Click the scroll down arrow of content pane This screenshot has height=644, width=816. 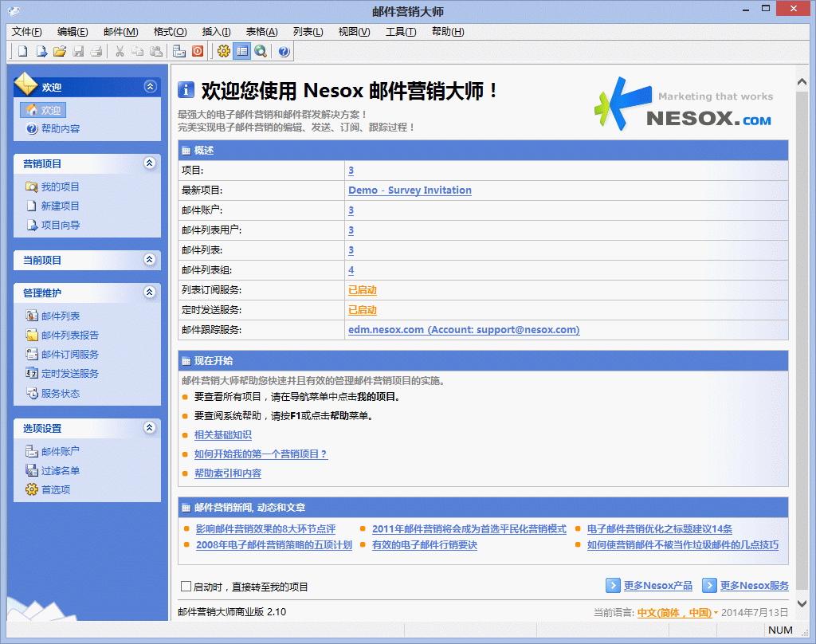tap(802, 603)
